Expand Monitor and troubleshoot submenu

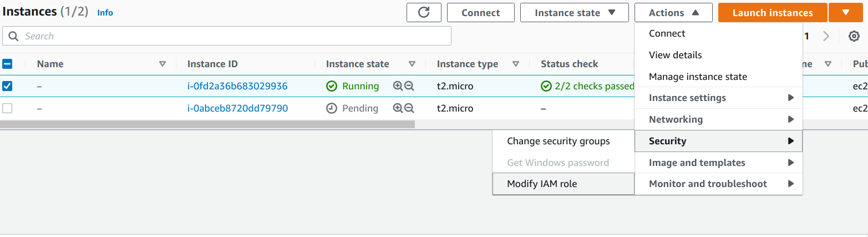(x=718, y=184)
